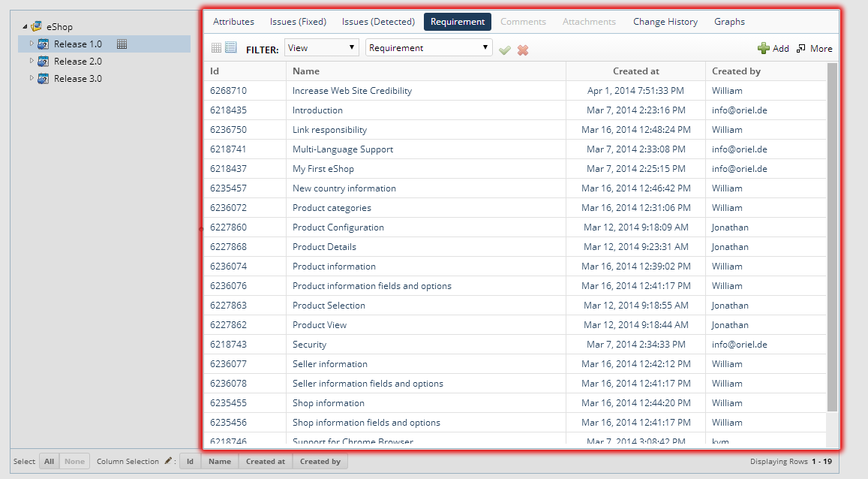Open the View filter dropdown
The image size is (868, 479).
click(x=321, y=48)
